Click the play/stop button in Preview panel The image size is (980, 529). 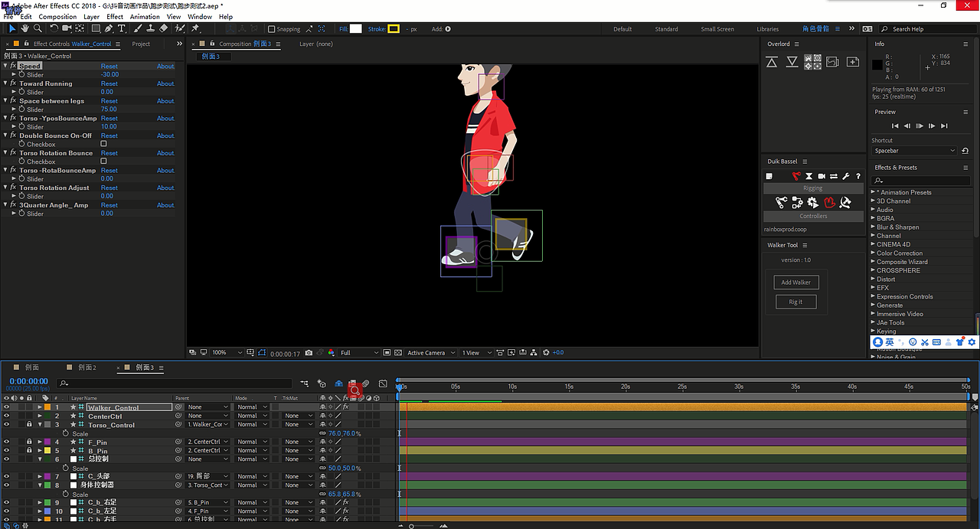pos(920,126)
